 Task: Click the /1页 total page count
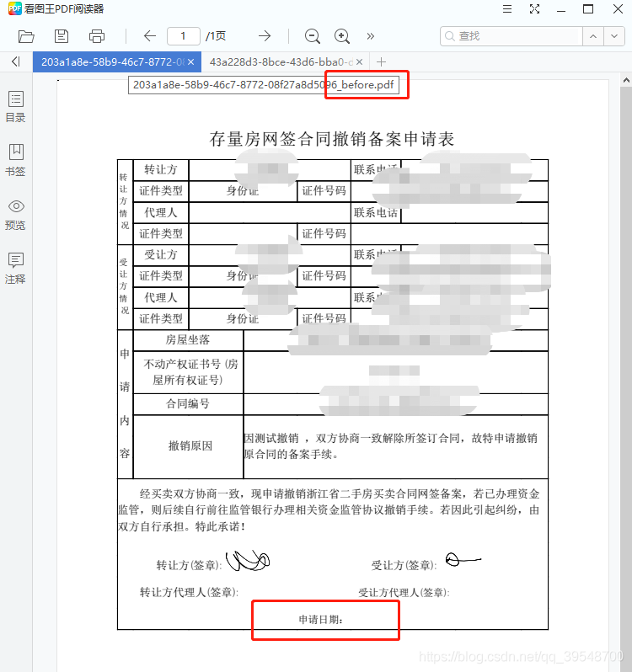click(216, 36)
